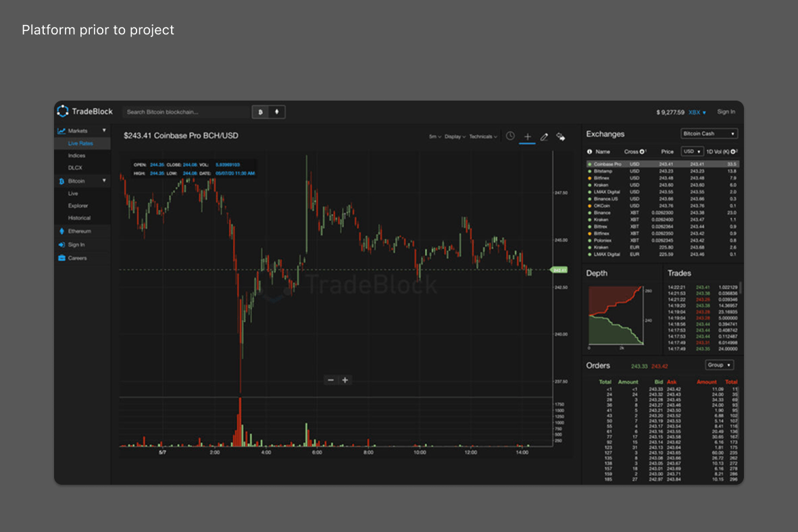Open the Display dropdown

(x=455, y=136)
